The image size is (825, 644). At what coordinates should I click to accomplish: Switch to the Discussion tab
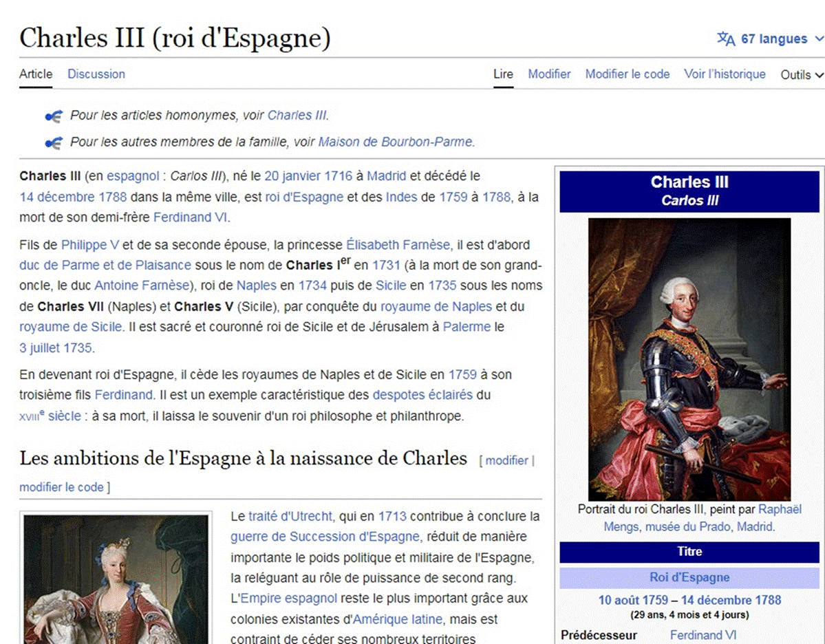(x=96, y=74)
